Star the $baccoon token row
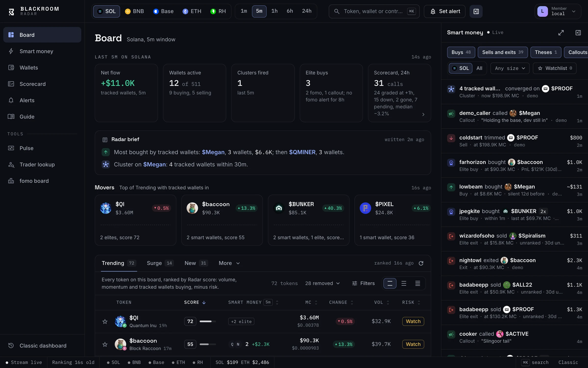Image resolution: width=588 pixels, height=368 pixels. (105, 344)
